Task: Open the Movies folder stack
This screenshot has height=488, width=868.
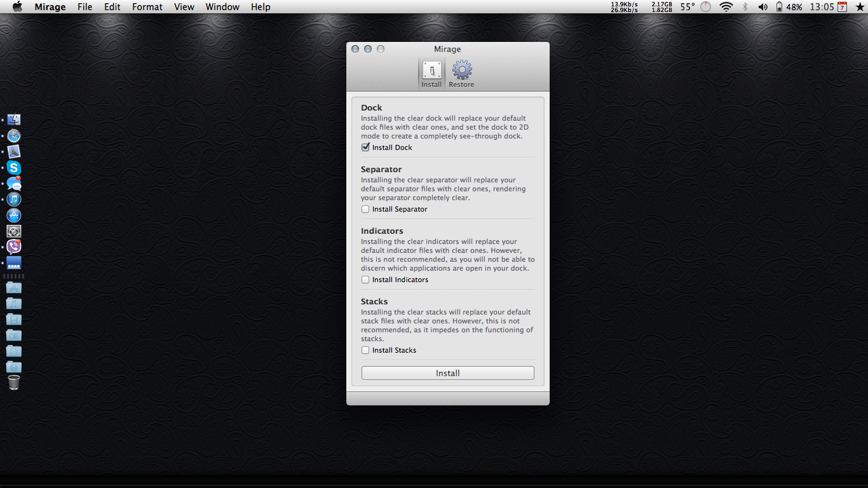Action: click(14, 320)
